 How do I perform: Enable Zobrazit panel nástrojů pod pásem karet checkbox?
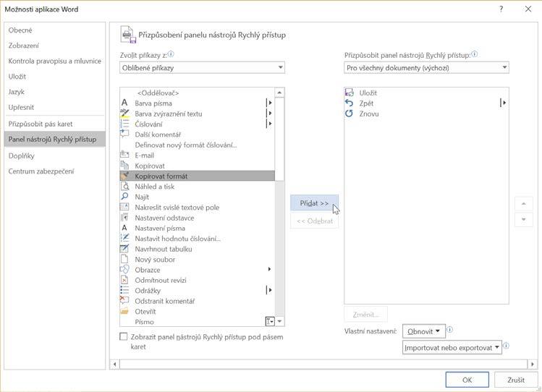point(124,336)
